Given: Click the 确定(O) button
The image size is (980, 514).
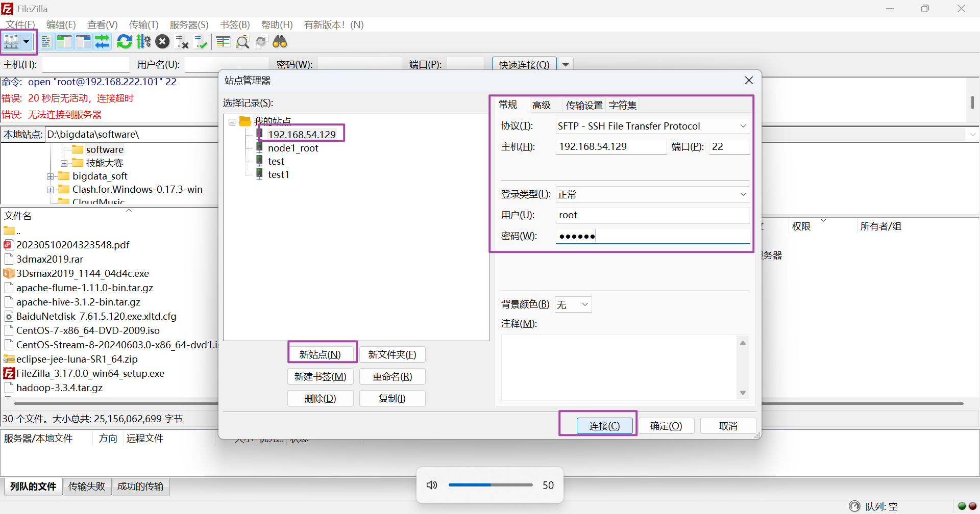Looking at the screenshot, I should 666,426.
